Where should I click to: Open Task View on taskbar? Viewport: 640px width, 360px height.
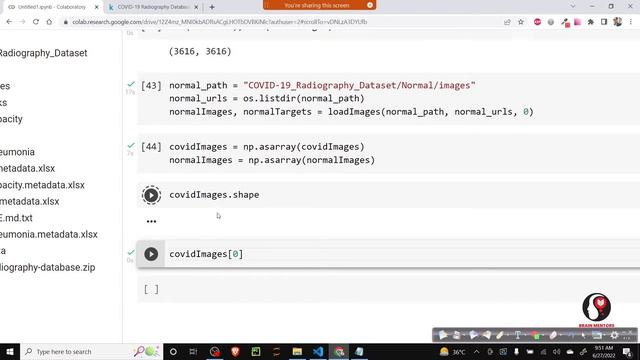coord(193,351)
